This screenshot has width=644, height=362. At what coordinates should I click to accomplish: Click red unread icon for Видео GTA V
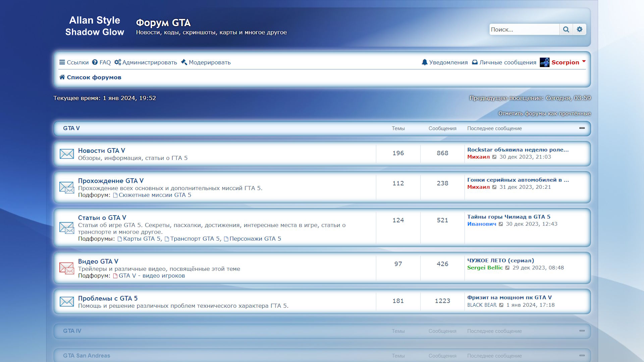67,268
